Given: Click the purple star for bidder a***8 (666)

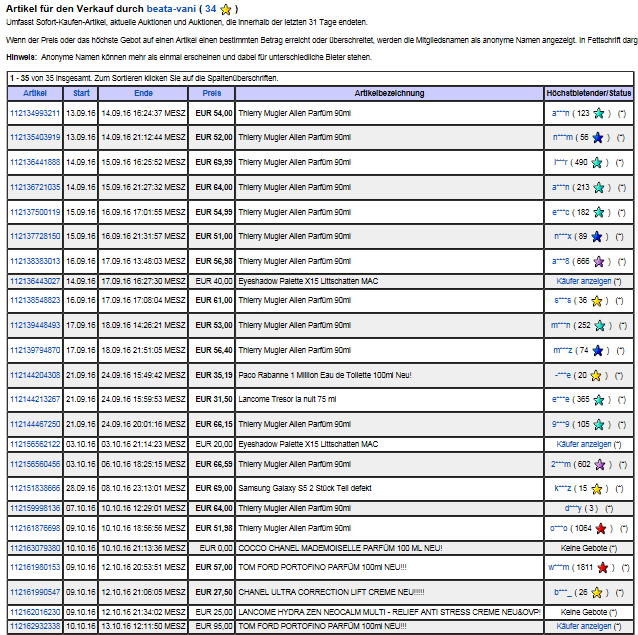Looking at the screenshot, I should tap(599, 262).
